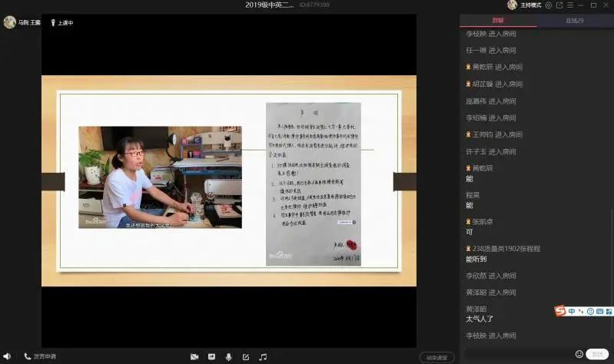614x364 pixels.
Task: Open settings gear in title bar
Action: [x=549, y=5]
